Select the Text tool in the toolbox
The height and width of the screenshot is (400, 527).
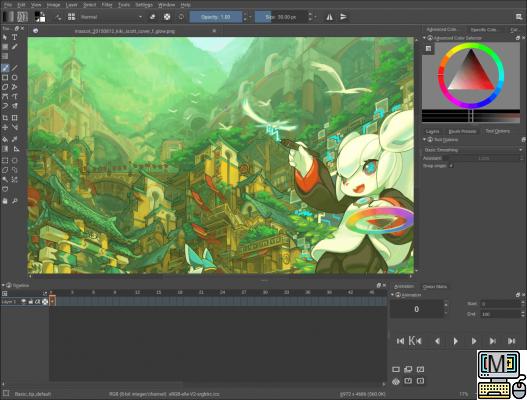point(14,37)
